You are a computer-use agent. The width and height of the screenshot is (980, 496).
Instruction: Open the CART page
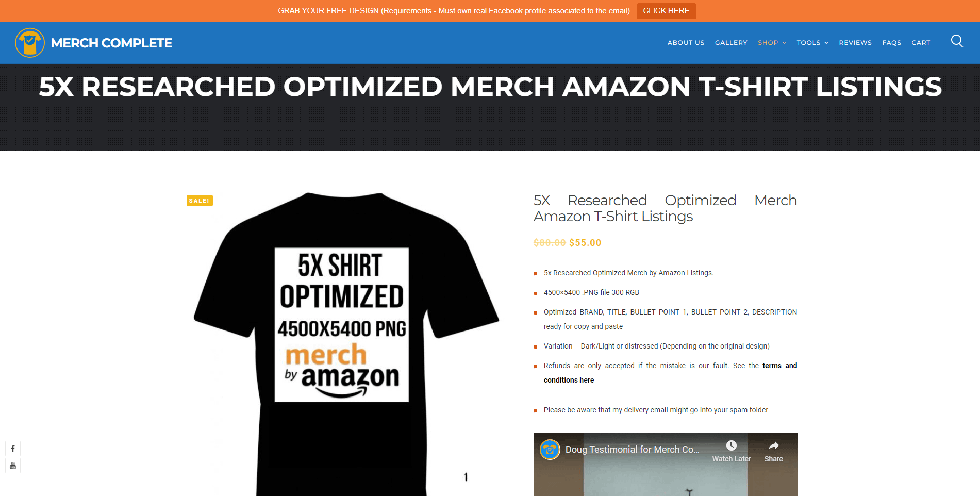[x=921, y=43]
